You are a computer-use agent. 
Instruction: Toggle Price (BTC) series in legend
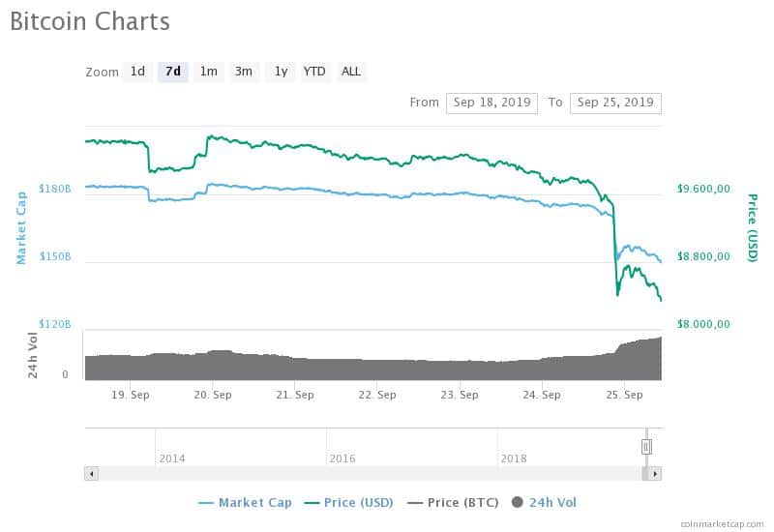tap(453, 503)
